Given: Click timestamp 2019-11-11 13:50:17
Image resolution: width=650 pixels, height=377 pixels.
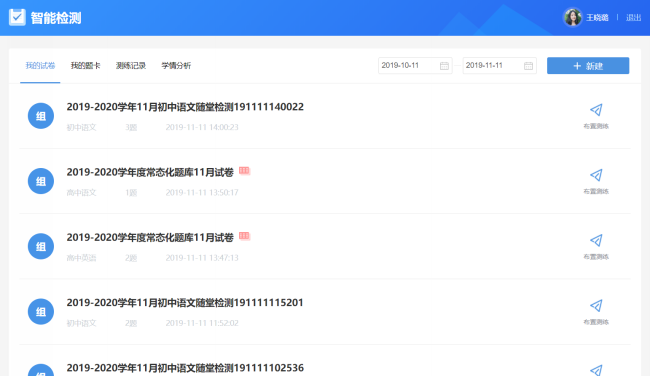Looking at the screenshot, I should pos(202,192).
